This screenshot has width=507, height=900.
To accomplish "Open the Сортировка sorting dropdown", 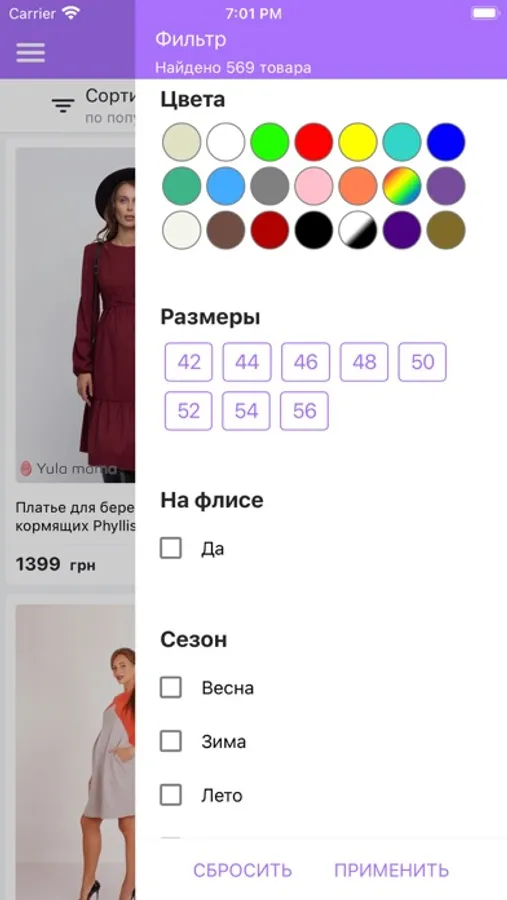I will 110,106.
